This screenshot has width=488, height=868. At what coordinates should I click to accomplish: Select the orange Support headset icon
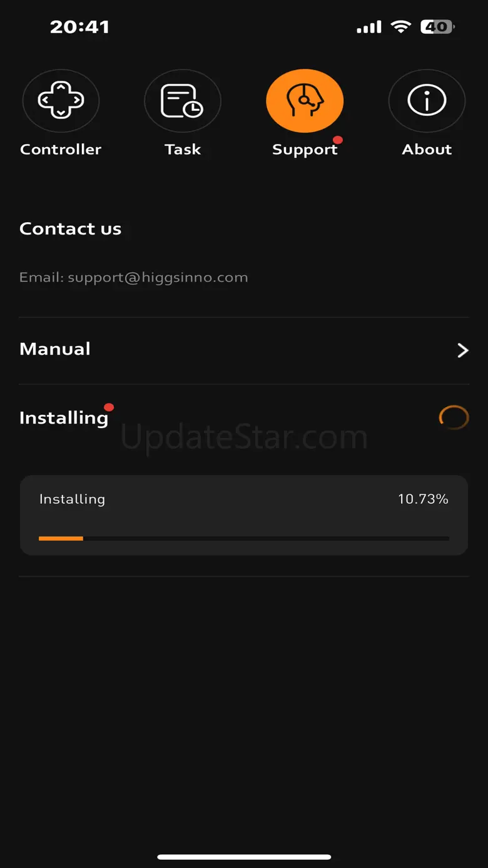click(x=305, y=100)
